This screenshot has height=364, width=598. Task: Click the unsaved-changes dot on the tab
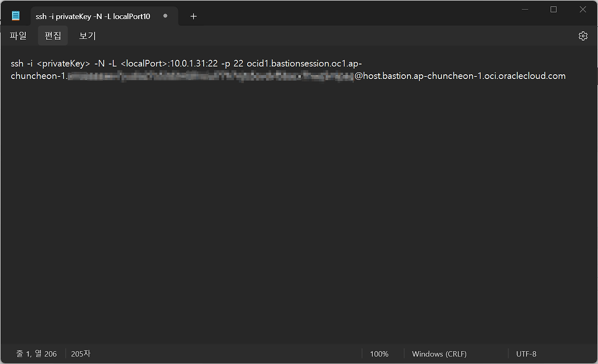click(x=165, y=16)
